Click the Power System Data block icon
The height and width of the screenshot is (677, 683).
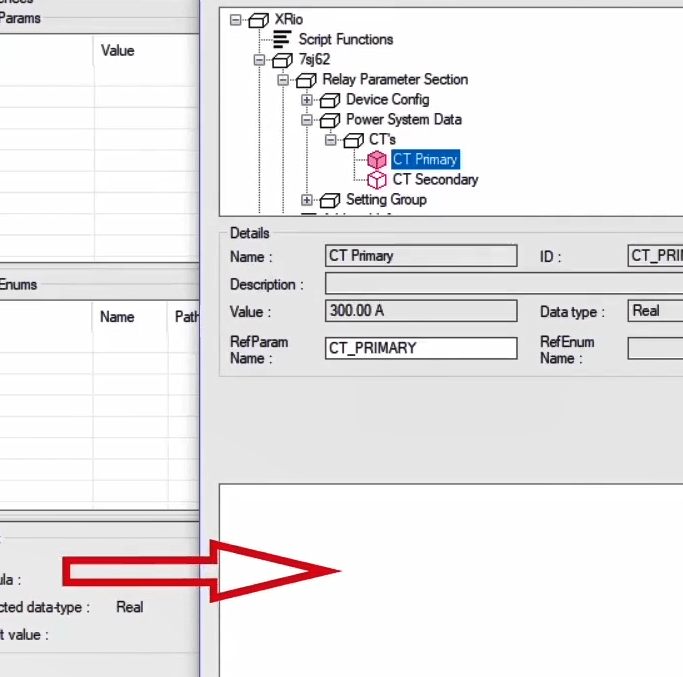pyautogui.click(x=331, y=119)
